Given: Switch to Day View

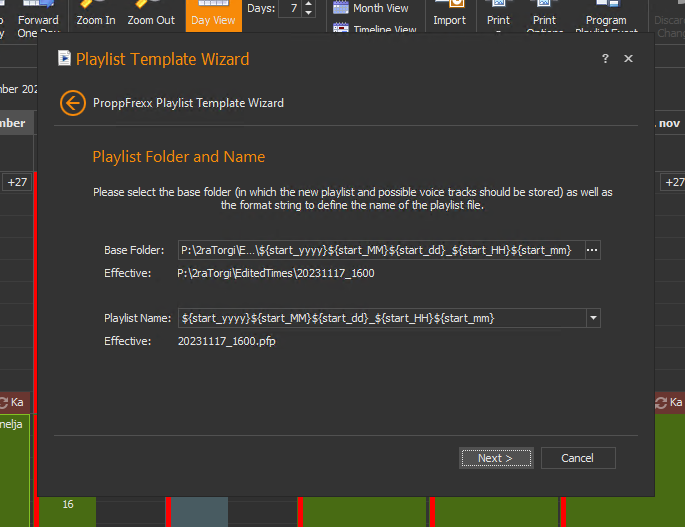Looking at the screenshot, I should click(x=213, y=18).
